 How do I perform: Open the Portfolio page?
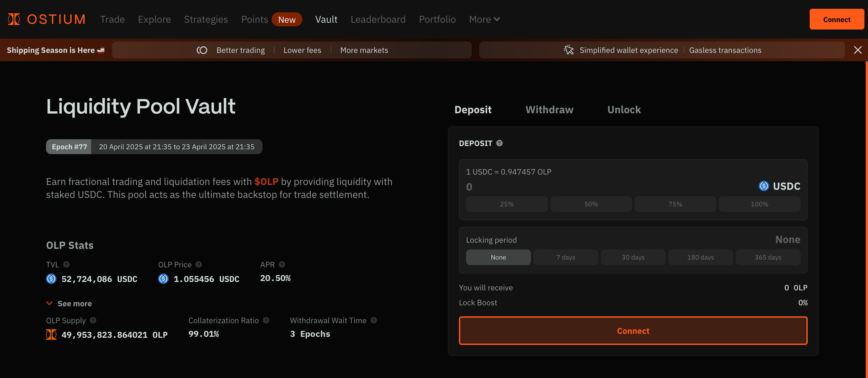tap(437, 19)
